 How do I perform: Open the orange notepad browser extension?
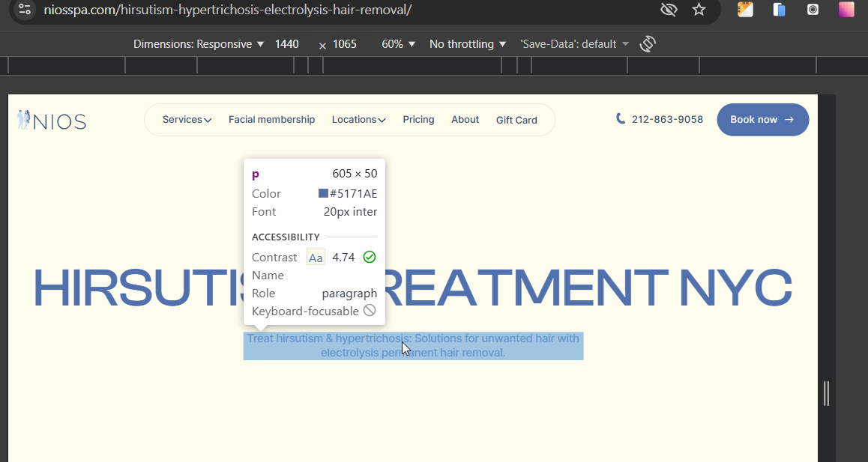[x=745, y=10]
